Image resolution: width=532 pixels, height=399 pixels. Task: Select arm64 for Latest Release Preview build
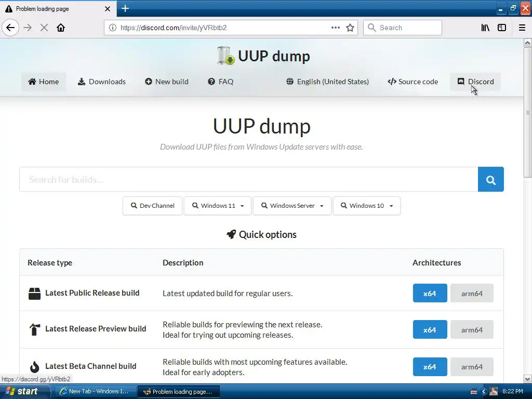click(x=472, y=329)
